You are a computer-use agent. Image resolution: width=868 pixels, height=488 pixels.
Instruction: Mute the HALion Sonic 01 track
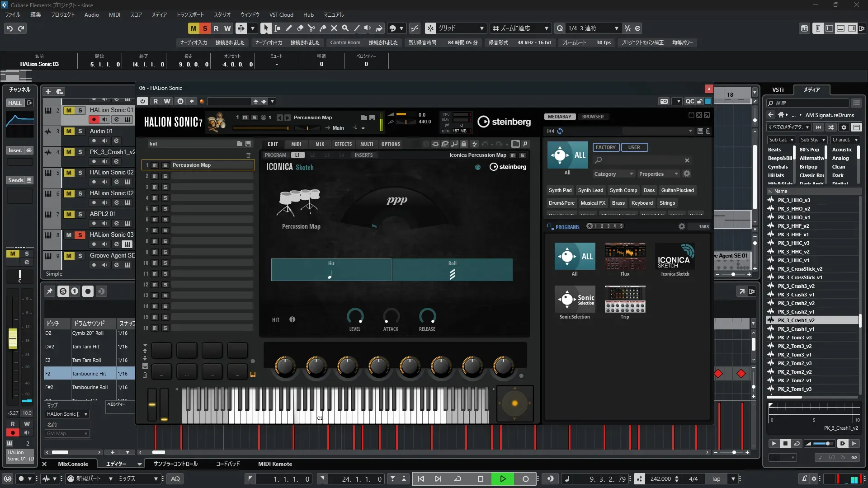click(69, 110)
